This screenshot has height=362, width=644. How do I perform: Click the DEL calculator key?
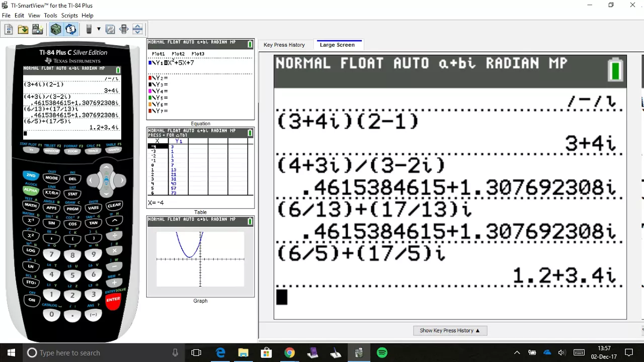72,179
